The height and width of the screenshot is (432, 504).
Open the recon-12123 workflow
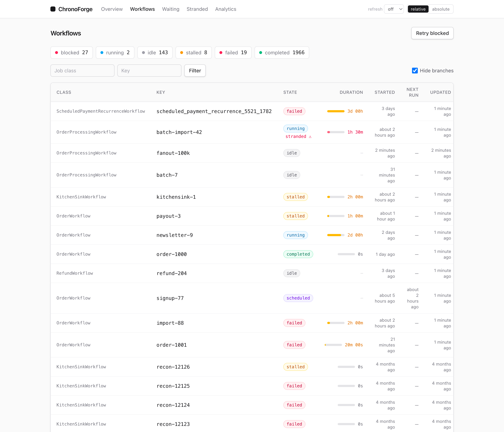(173, 424)
